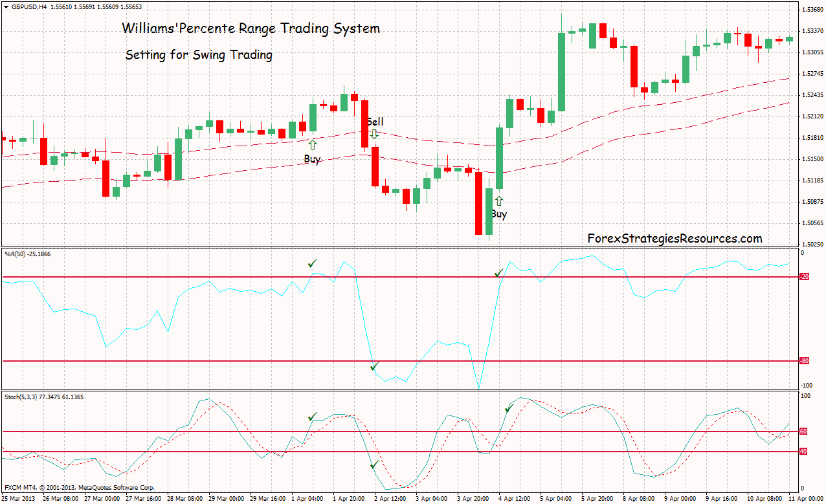Click price 1.53055 on the price scale

click(812, 52)
